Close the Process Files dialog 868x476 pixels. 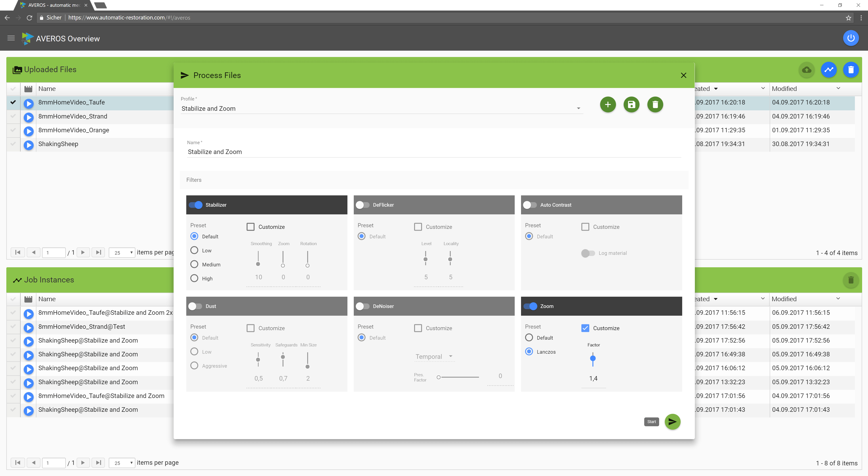(683, 75)
